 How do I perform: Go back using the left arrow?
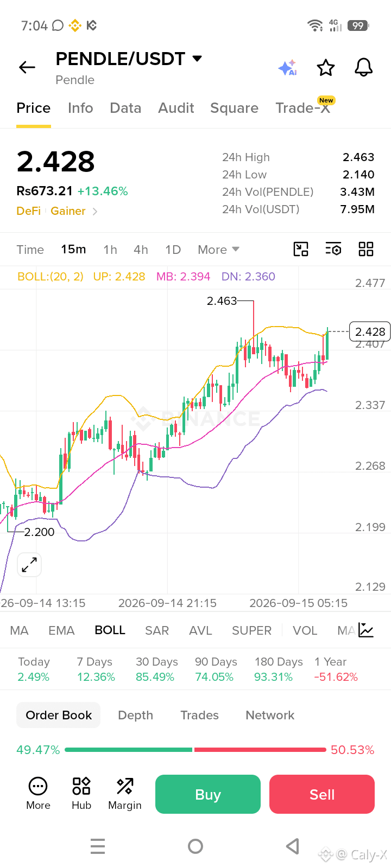click(x=27, y=67)
